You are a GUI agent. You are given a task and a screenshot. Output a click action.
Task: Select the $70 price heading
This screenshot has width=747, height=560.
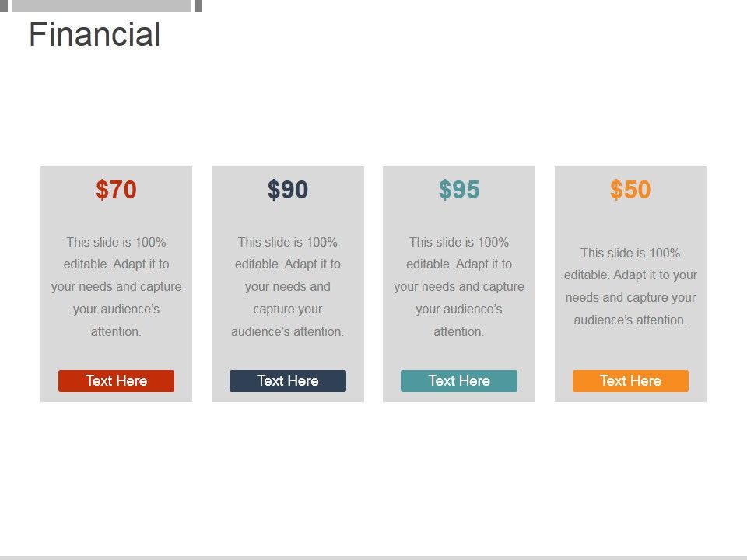coord(116,190)
